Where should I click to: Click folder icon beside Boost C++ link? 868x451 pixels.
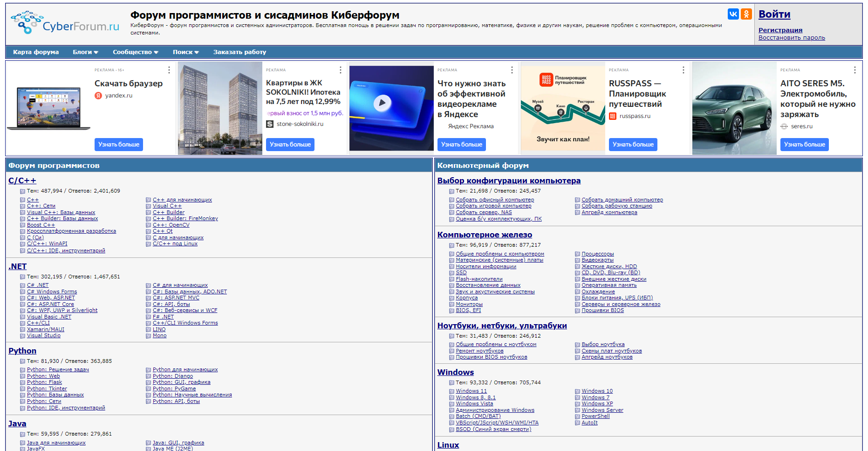point(22,225)
